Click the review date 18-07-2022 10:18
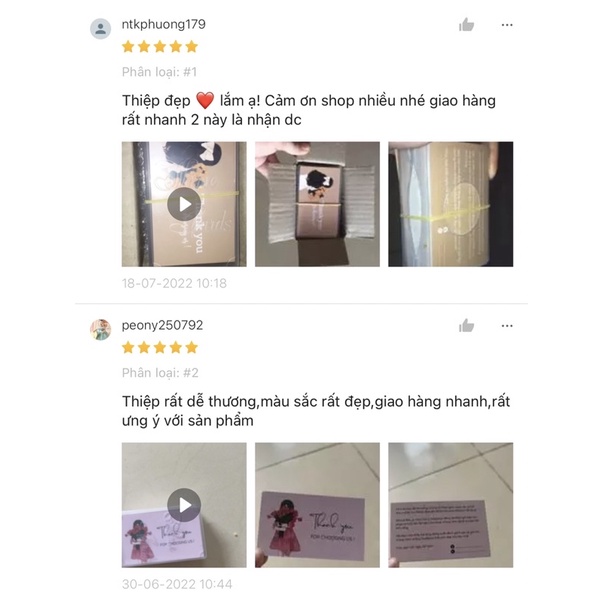 174,283
